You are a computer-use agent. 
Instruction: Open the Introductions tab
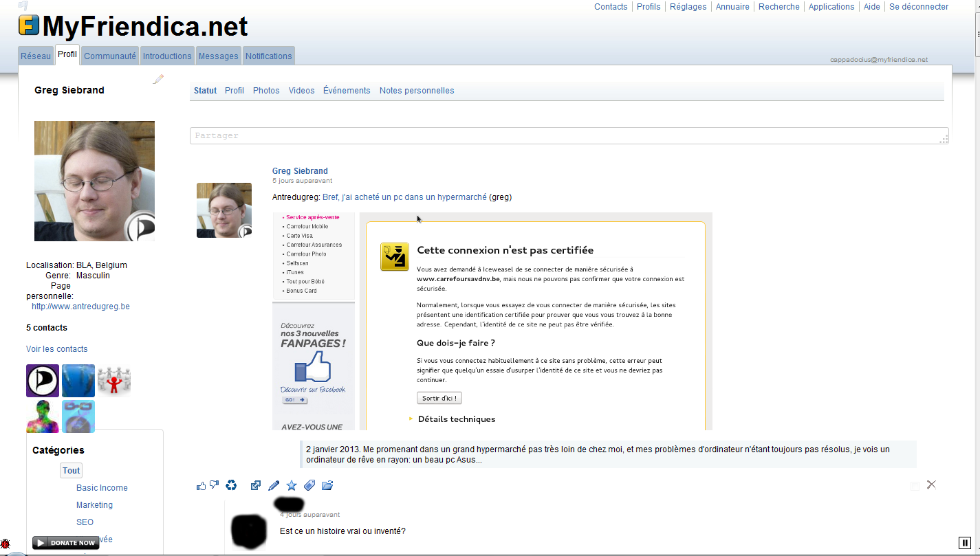click(x=167, y=56)
